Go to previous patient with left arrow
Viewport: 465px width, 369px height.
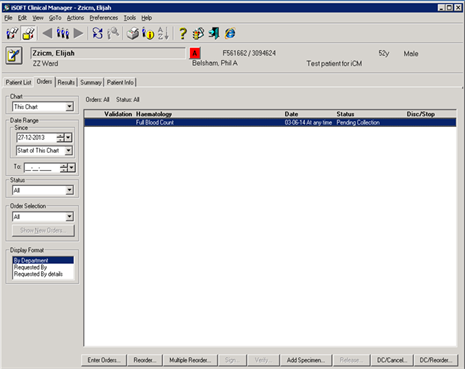pyautogui.click(x=47, y=33)
